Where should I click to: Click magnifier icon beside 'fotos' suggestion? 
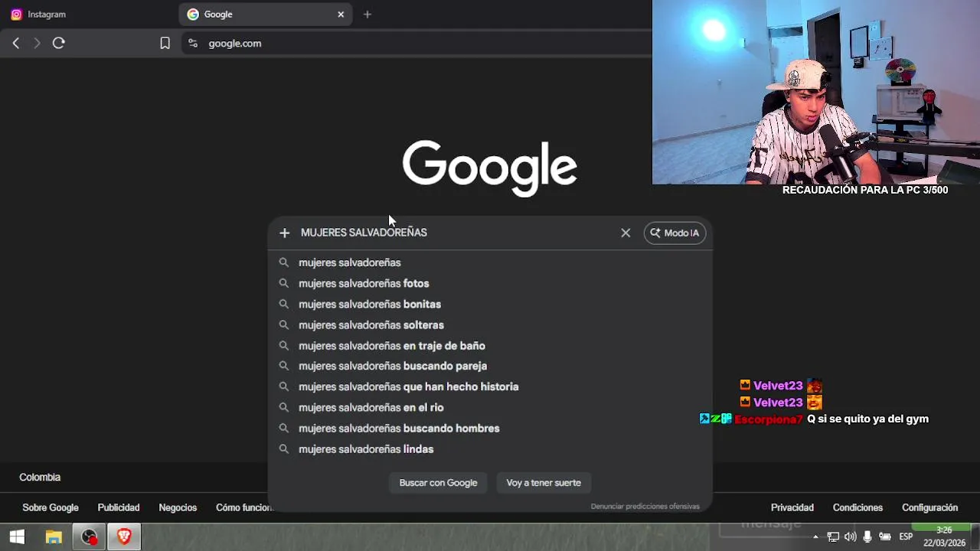284,283
